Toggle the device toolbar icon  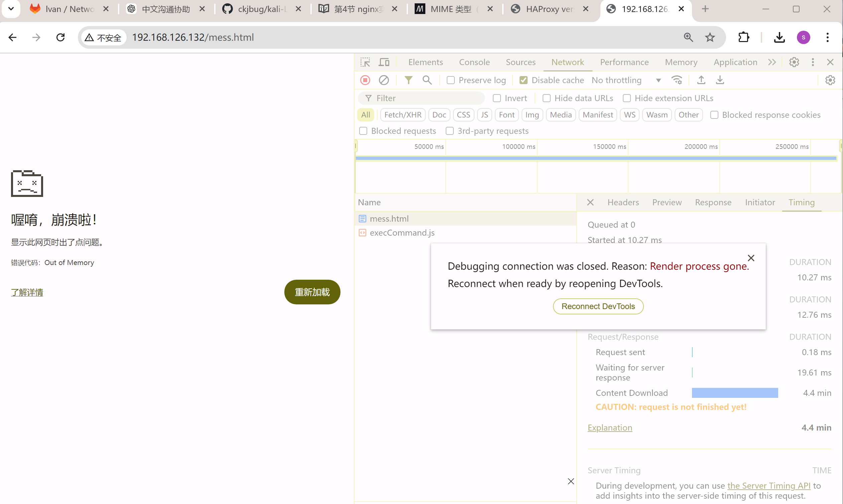coord(384,62)
